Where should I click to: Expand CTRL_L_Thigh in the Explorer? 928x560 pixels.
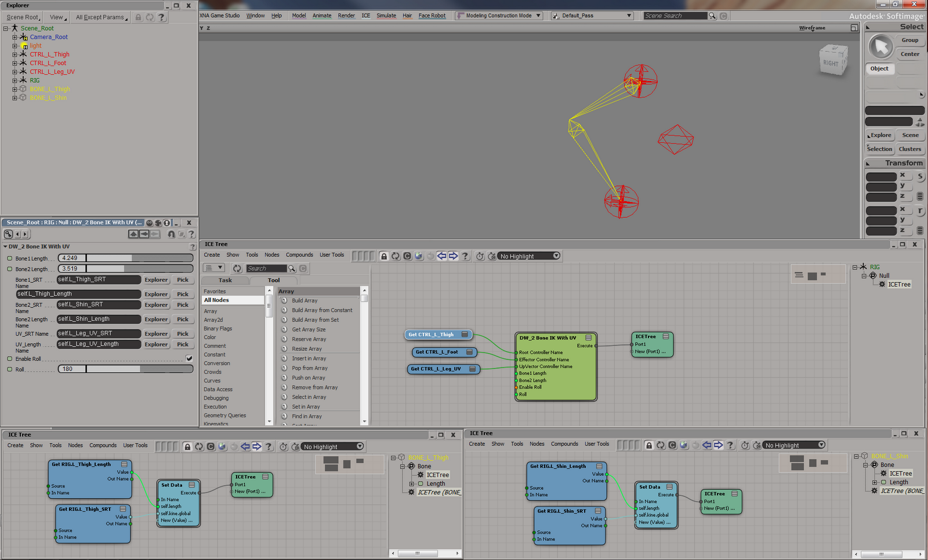point(15,54)
